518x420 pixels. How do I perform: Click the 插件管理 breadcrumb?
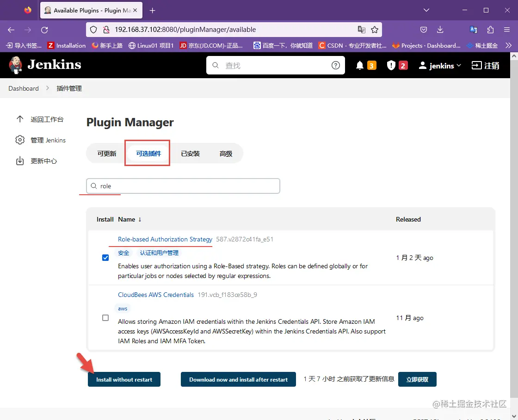pos(69,88)
